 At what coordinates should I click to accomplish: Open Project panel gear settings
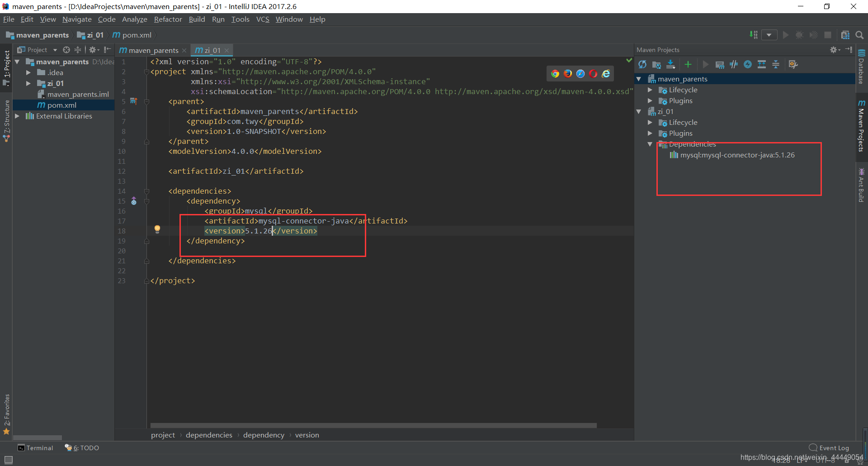click(x=94, y=50)
